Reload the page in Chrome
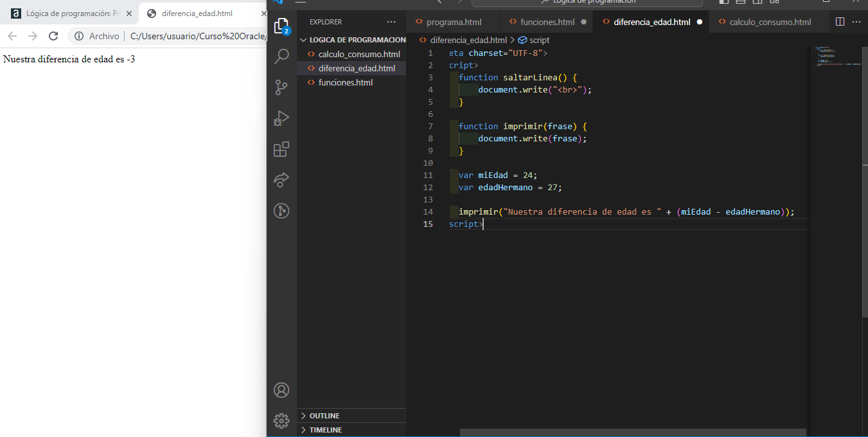Viewport: 868px width, 437px height. coord(53,36)
